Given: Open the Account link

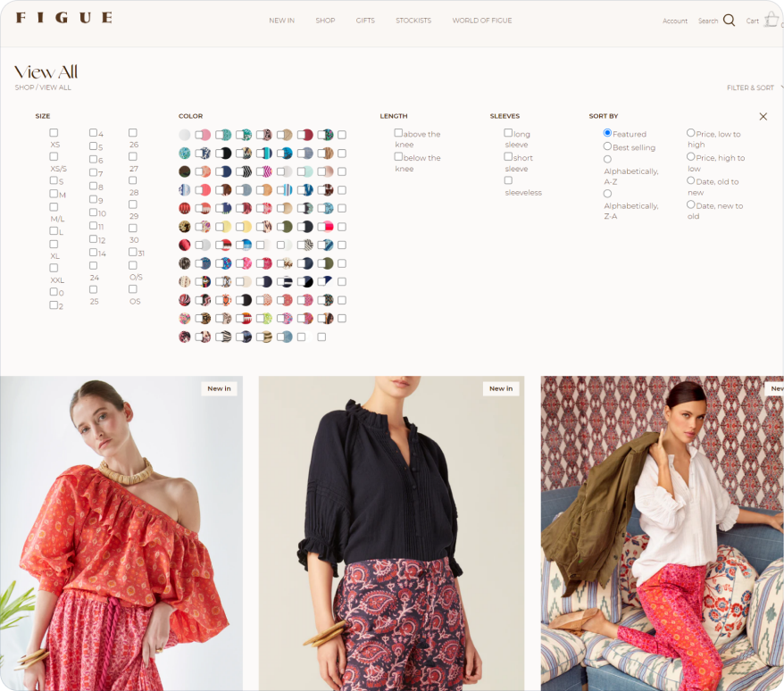Looking at the screenshot, I should pos(675,21).
